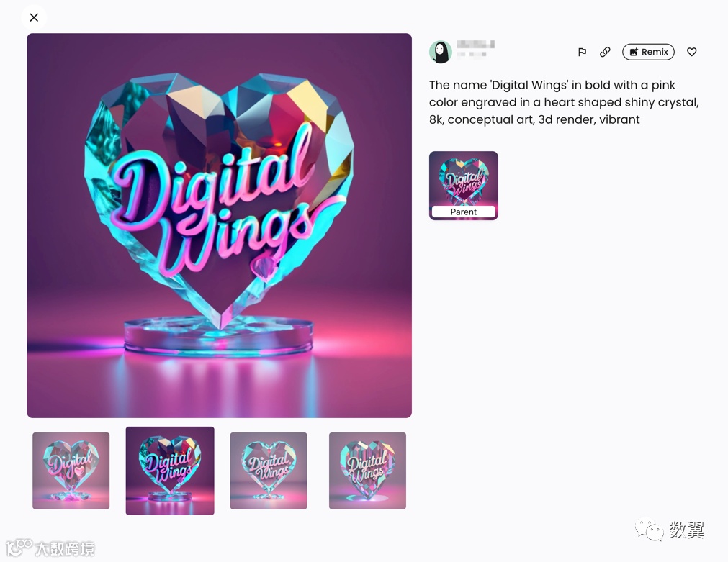The image size is (728, 562).
Task: Click the Parent label under thumbnail
Action: 463,212
